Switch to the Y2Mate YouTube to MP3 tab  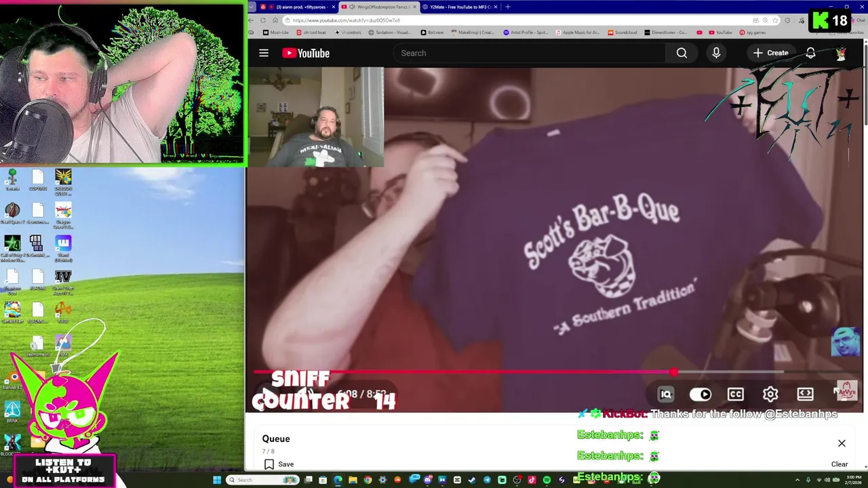coord(460,7)
